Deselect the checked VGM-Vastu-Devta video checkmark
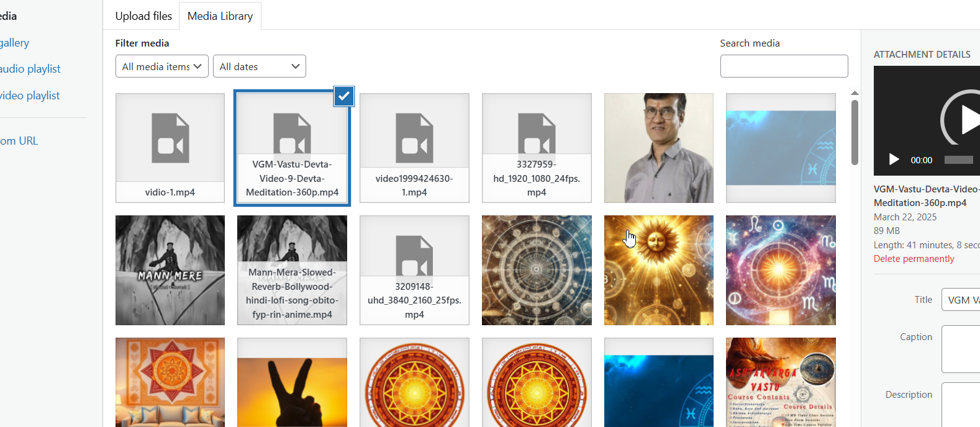The height and width of the screenshot is (427, 980). (x=343, y=96)
